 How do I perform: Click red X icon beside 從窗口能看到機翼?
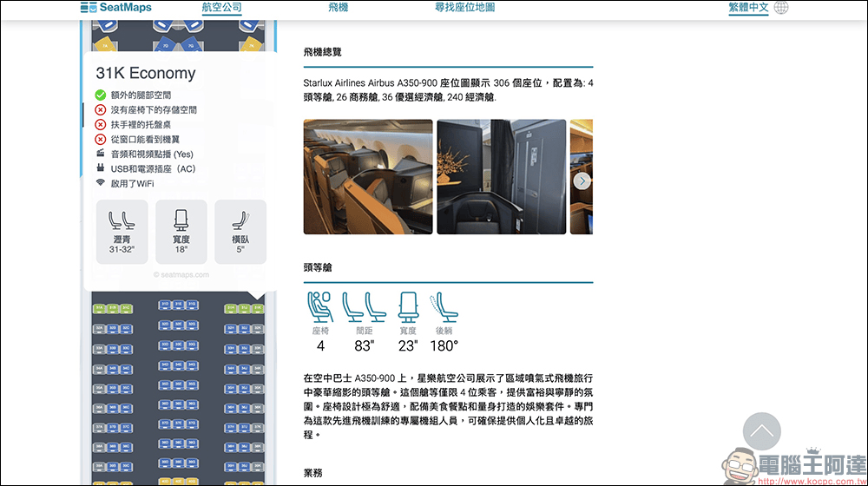100,139
